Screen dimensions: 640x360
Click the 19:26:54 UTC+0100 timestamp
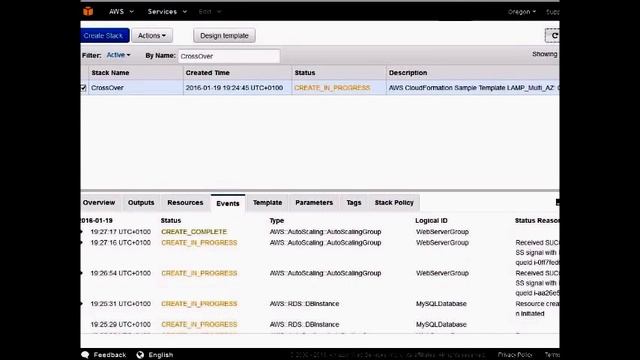coord(120,273)
